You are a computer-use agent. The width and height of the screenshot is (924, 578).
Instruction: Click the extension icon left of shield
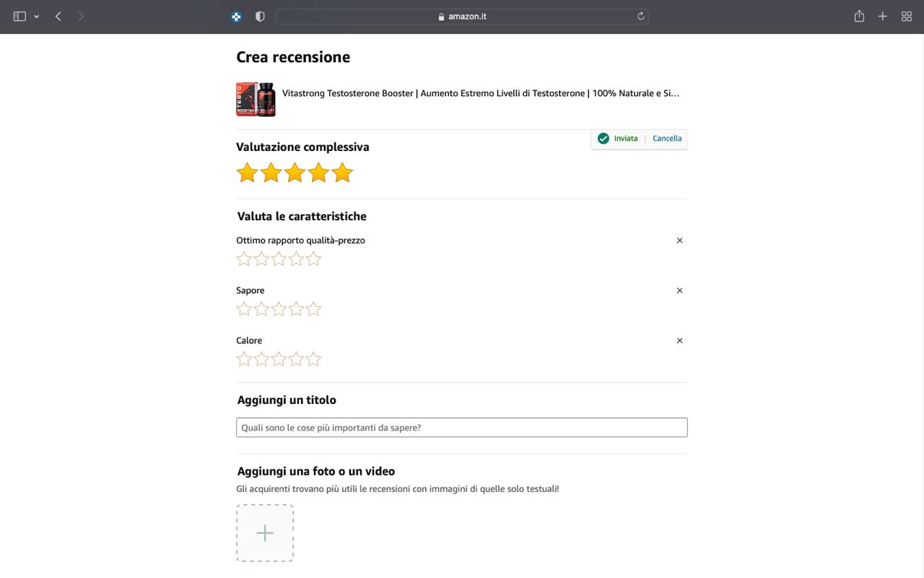(x=236, y=17)
